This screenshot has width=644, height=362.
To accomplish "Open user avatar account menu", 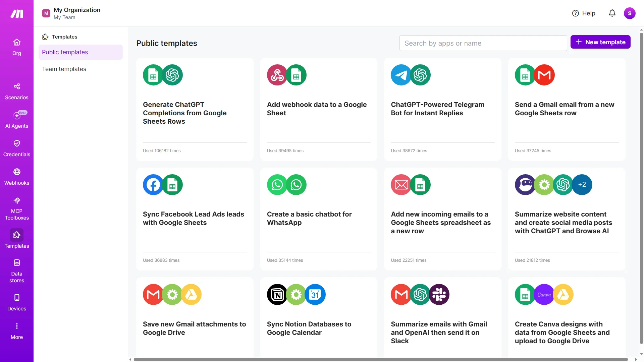I will point(629,13).
